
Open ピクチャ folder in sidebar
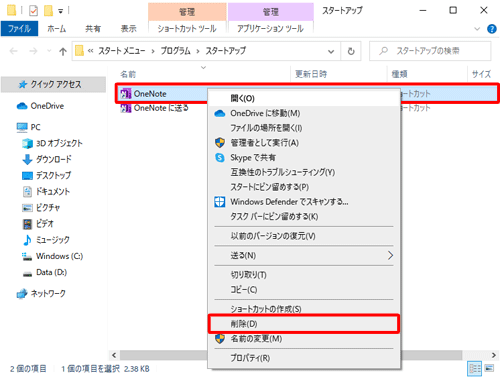click(x=41, y=208)
